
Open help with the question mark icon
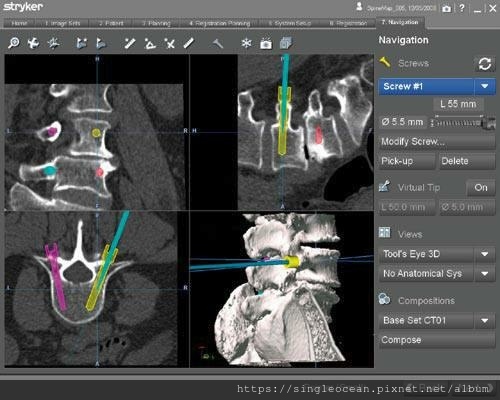tap(462, 8)
